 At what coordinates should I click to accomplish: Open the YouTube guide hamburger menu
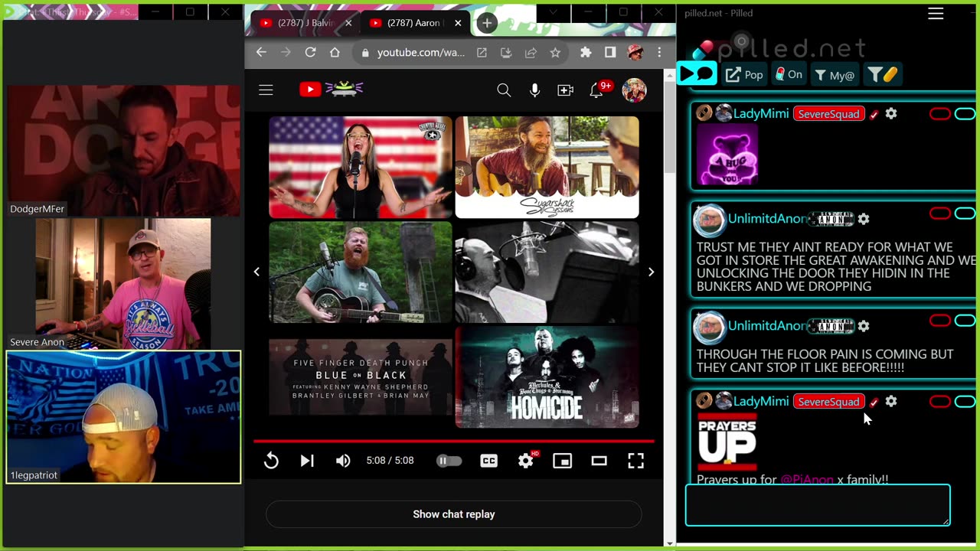[x=266, y=90]
